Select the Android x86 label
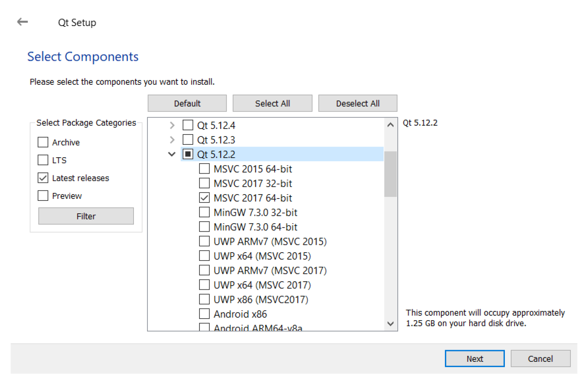 [240, 314]
